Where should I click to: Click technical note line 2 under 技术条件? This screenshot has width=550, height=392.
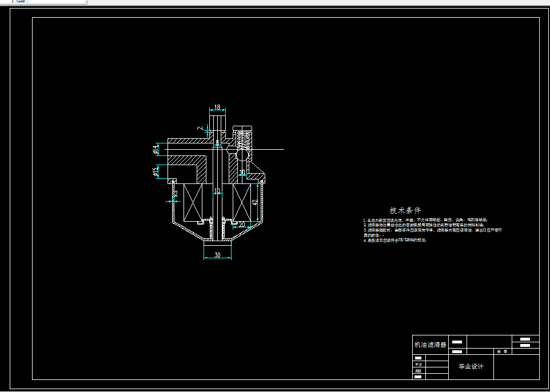(424, 225)
